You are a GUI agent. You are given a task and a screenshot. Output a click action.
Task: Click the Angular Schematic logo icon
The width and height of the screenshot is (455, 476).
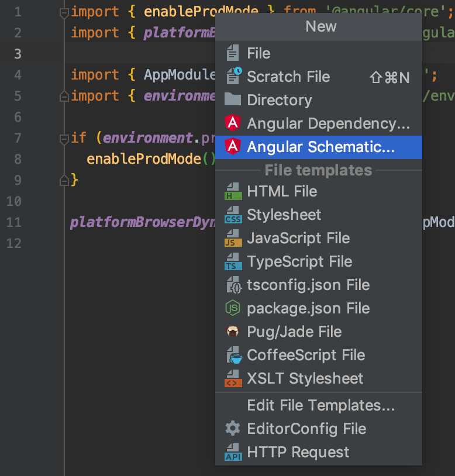pyautogui.click(x=233, y=146)
